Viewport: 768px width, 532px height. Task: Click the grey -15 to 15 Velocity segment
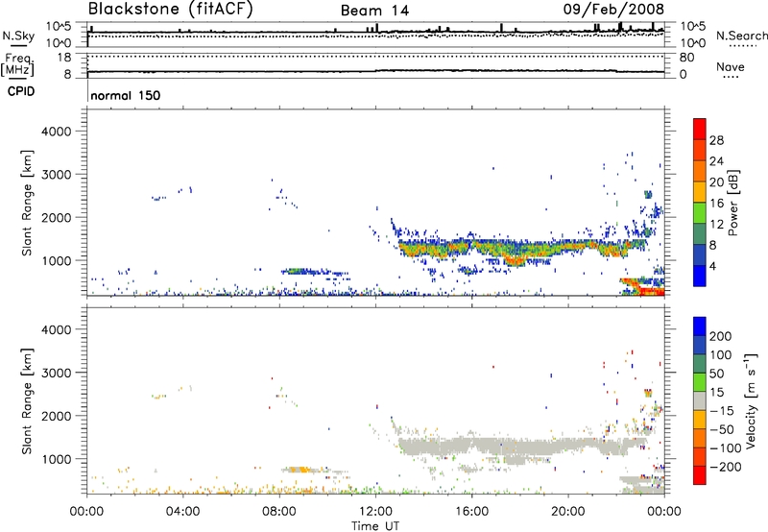click(700, 400)
